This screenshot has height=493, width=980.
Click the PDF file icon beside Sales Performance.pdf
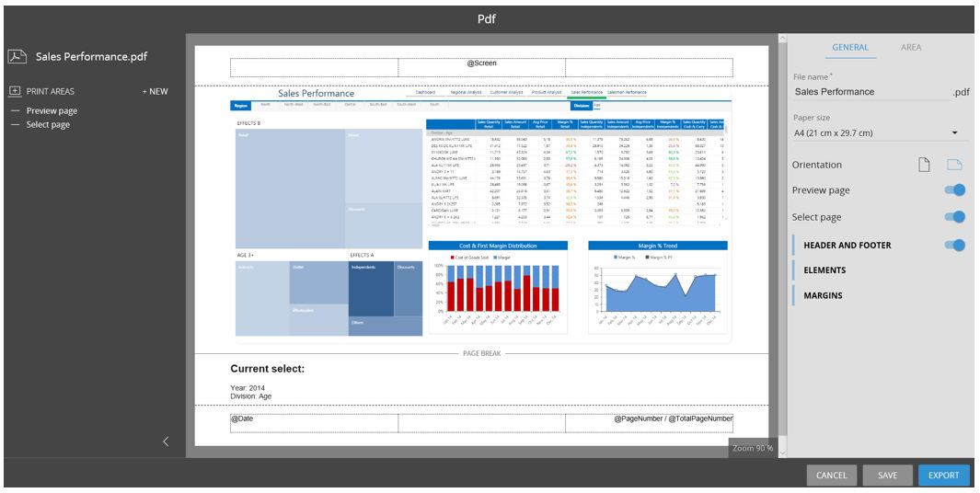pos(17,56)
